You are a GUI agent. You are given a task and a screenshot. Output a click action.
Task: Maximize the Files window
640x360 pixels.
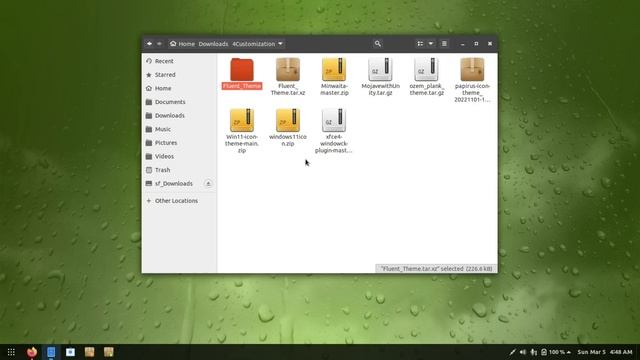[476, 44]
